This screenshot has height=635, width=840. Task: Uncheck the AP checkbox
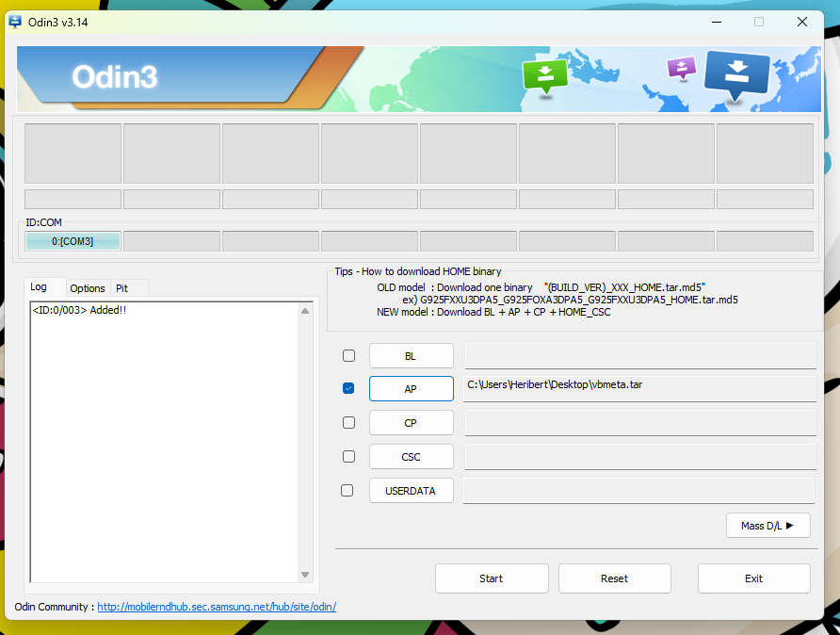[348, 388]
